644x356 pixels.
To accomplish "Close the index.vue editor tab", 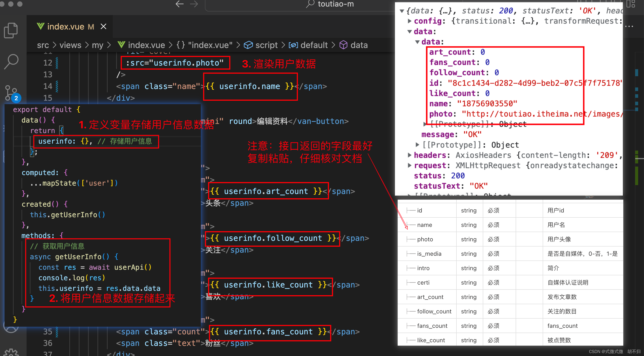I will click(103, 27).
